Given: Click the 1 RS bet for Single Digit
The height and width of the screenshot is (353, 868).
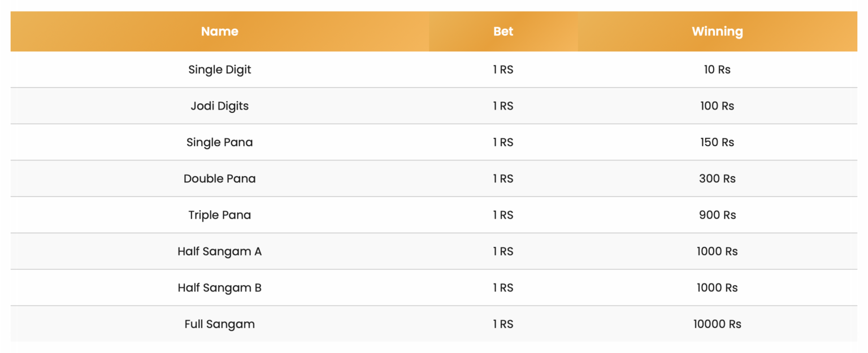Looking at the screenshot, I should coord(503,69).
